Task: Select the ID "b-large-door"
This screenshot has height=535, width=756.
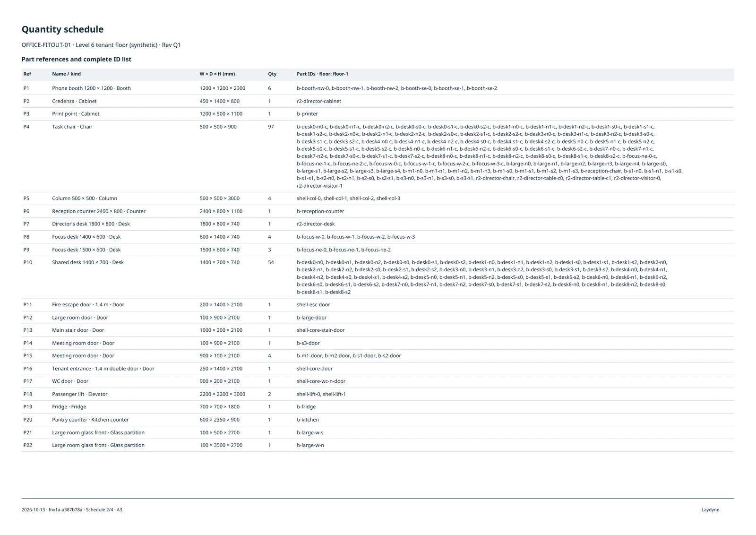Action: tap(311, 318)
